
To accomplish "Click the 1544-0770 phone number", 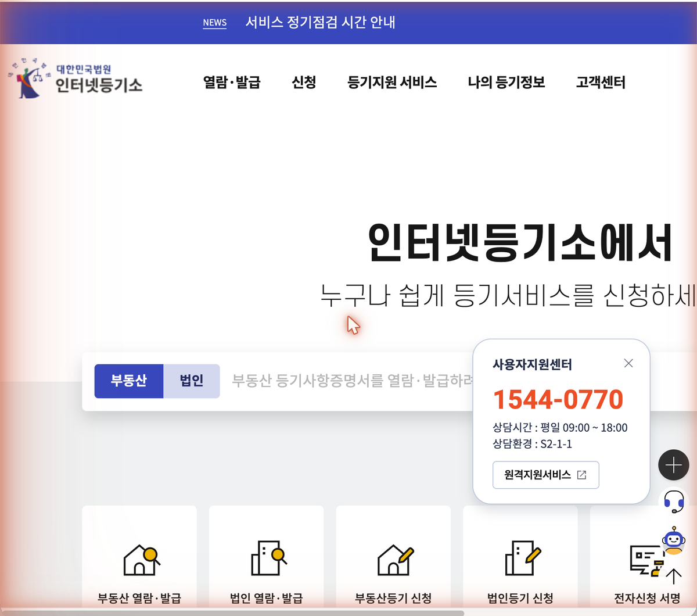I will click(x=558, y=399).
